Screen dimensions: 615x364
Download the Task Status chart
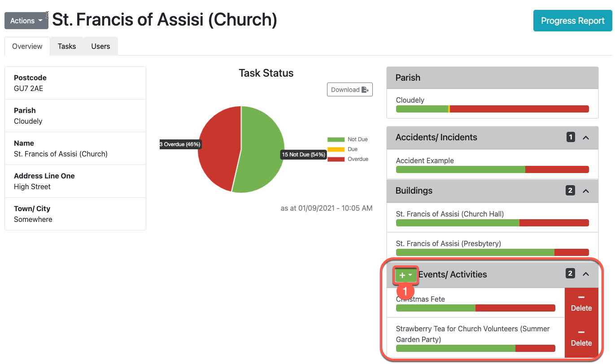(349, 90)
